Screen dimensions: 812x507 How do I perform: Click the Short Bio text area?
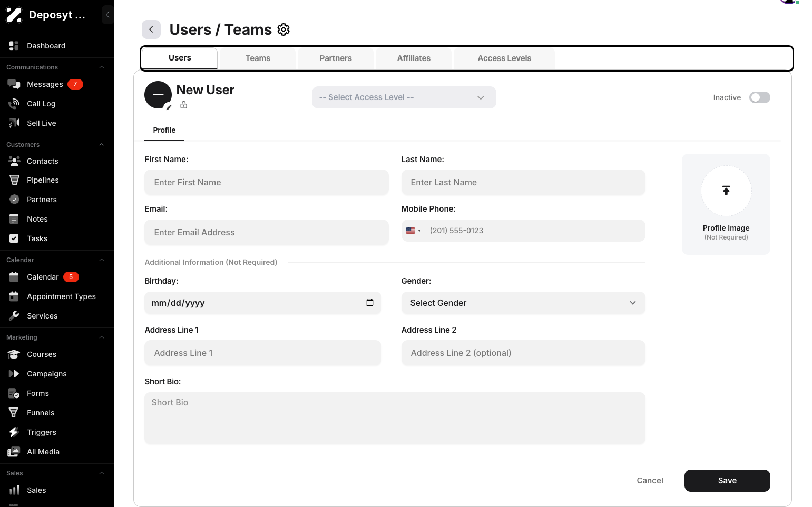click(395, 418)
